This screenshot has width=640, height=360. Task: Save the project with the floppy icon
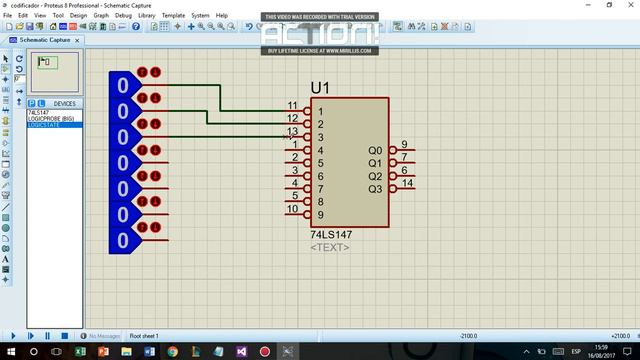[x=29, y=27]
